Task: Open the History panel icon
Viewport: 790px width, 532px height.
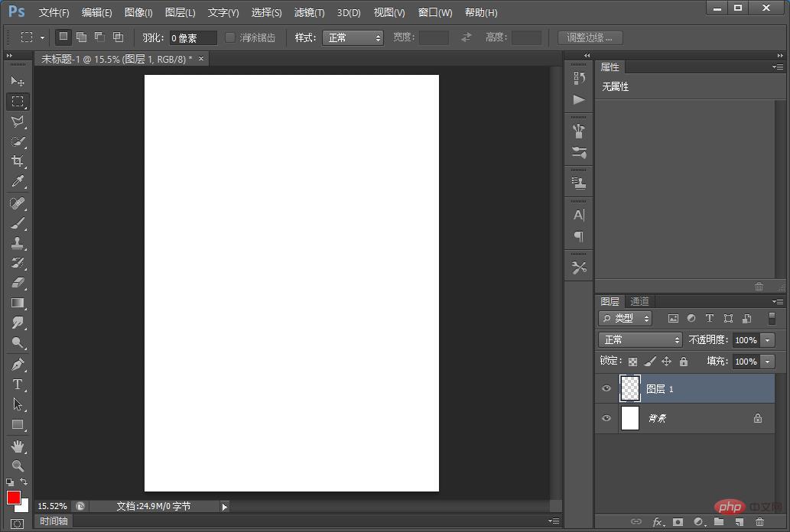Action: (579, 78)
